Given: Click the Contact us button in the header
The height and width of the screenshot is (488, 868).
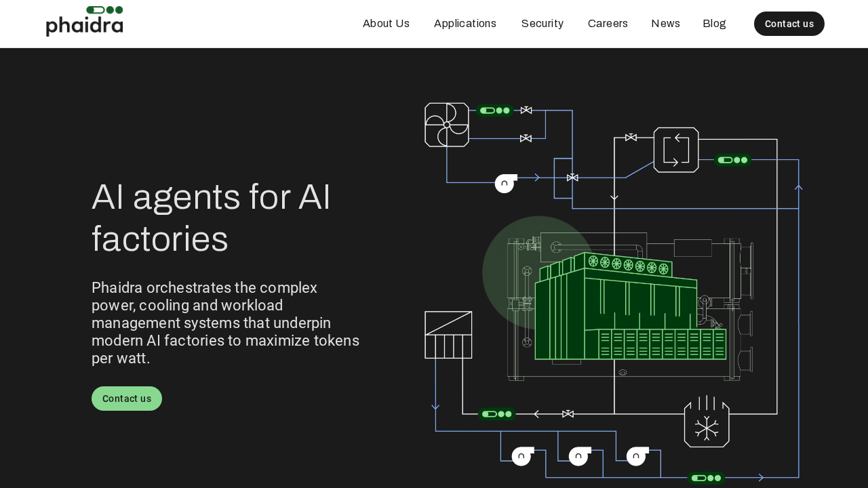Looking at the screenshot, I should [x=789, y=24].
